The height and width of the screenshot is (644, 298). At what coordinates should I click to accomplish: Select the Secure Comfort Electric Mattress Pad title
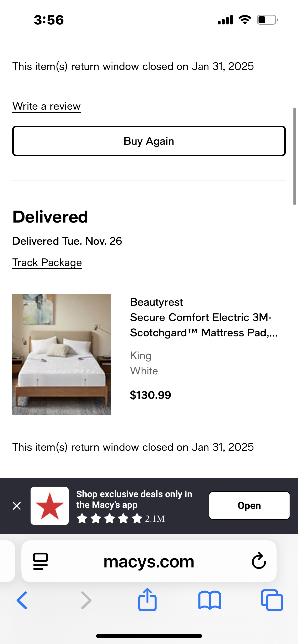204,325
